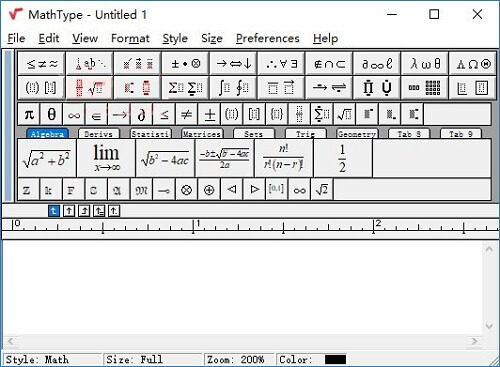Image resolution: width=500 pixels, height=367 pixels.
Task: Insert parentheses template from small bar
Action: 232,114
